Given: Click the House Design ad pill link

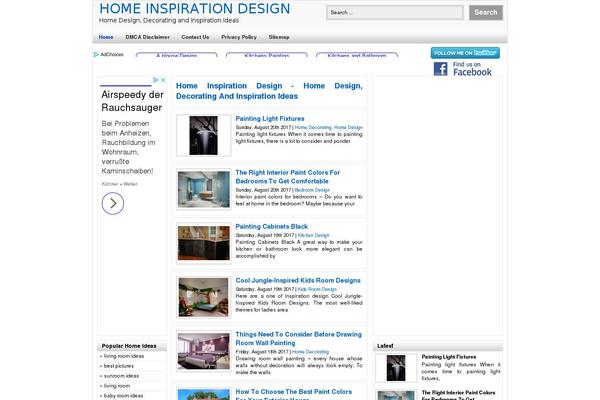Looking at the screenshot, I should [176, 55].
